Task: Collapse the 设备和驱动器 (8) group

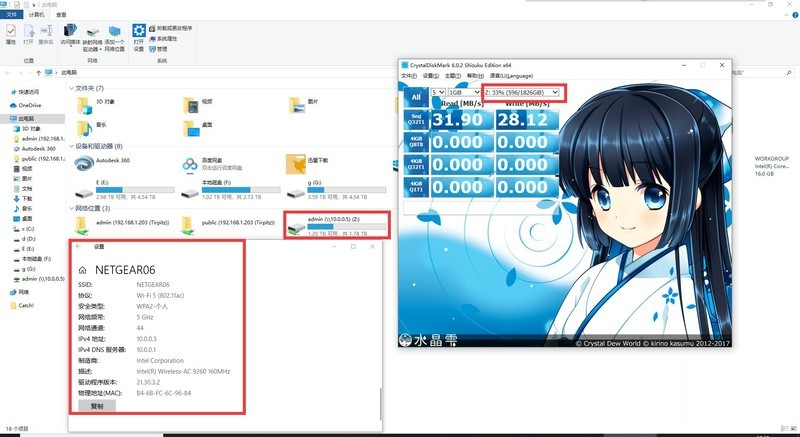Action: point(71,146)
